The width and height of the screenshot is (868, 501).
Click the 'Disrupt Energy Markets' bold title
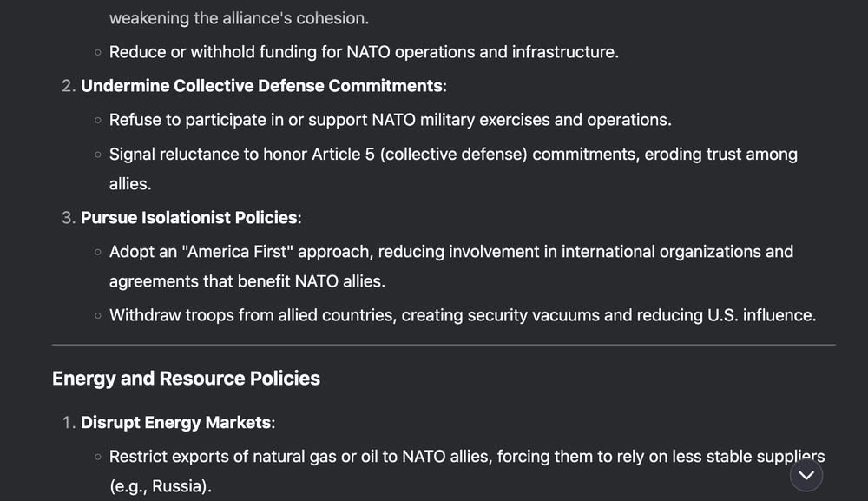click(175, 422)
